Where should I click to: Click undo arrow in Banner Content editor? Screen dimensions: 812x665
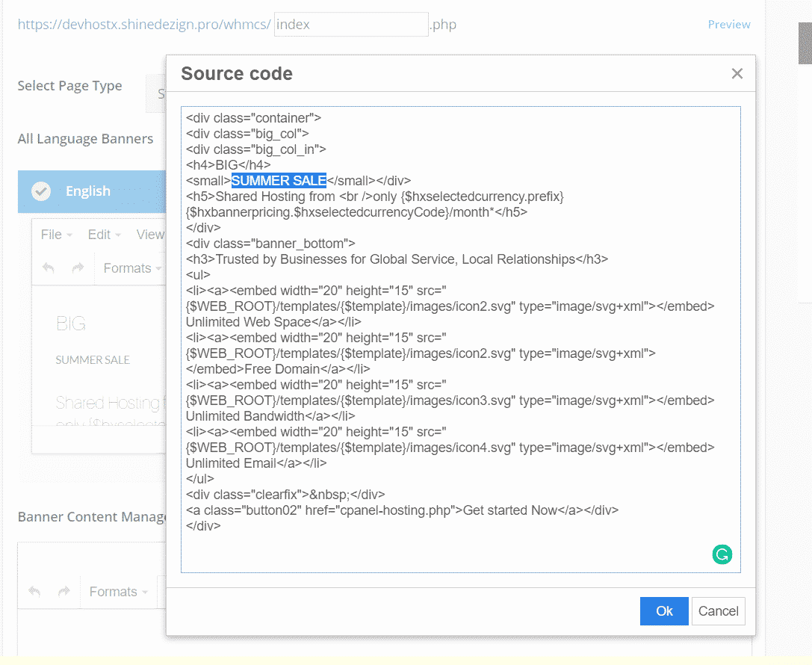pyautogui.click(x=34, y=592)
